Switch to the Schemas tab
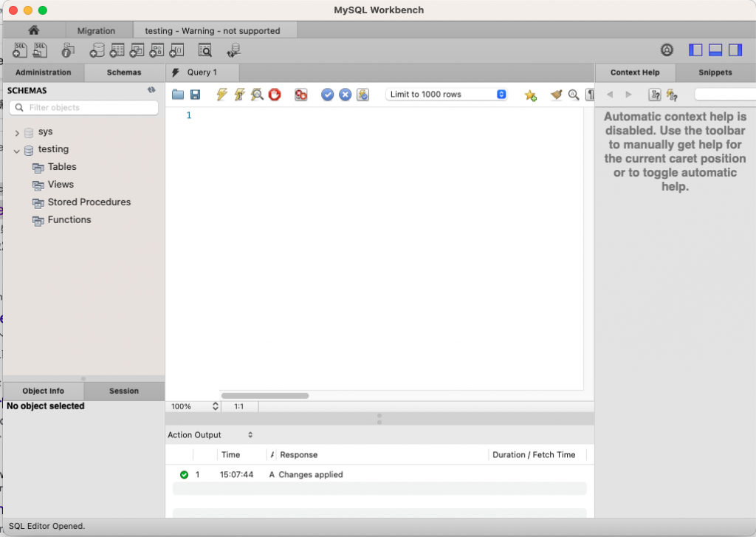This screenshot has width=756, height=537. [x=124, y=72]
